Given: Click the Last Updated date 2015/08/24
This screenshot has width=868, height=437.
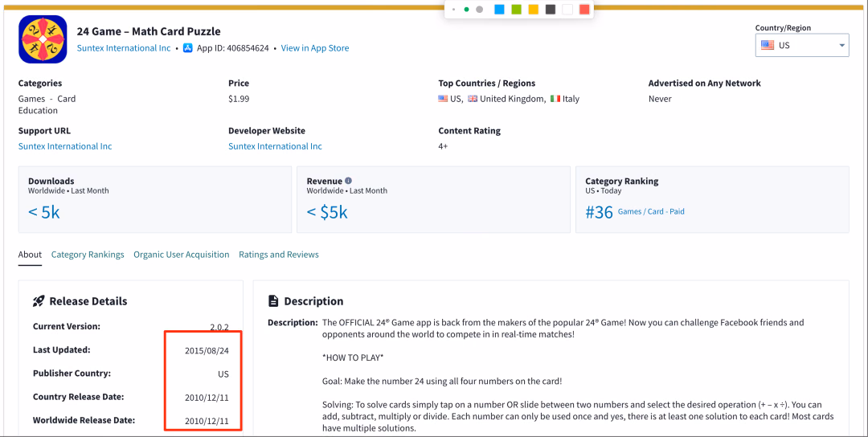Looking at the screenshot, I should tap(207, 351).
